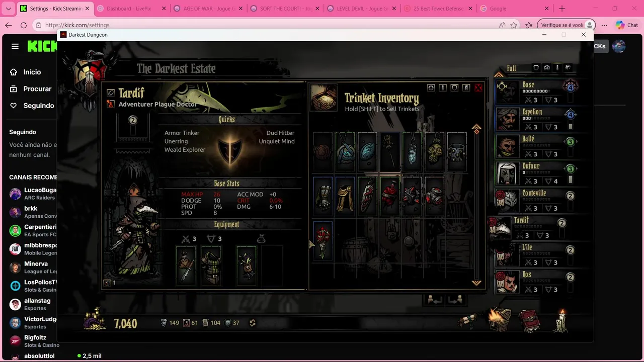Open Procurar in Kick sidebar
Screen dimensions: 644x362
click(x=32, y=88)
